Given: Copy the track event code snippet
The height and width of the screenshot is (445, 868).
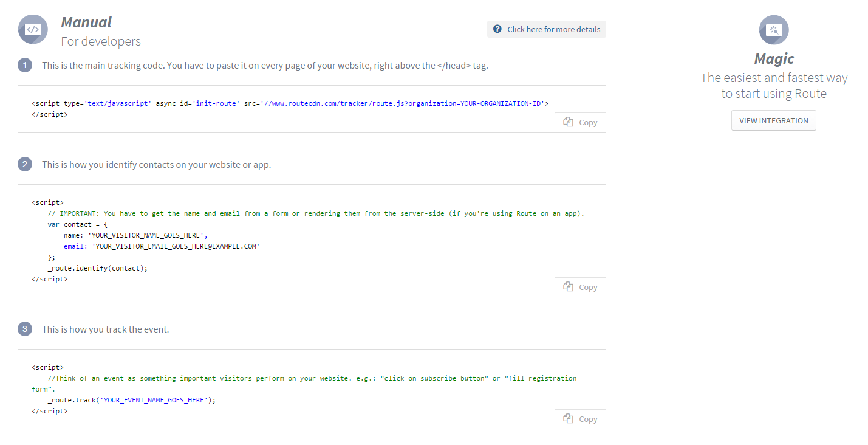Looking at the screenshot, I should tap(580, 419).
